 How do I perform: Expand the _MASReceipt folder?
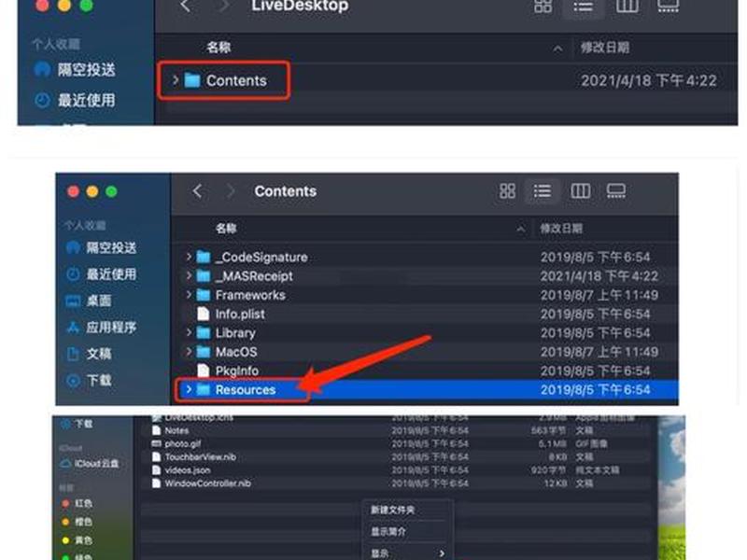[189, 275]
